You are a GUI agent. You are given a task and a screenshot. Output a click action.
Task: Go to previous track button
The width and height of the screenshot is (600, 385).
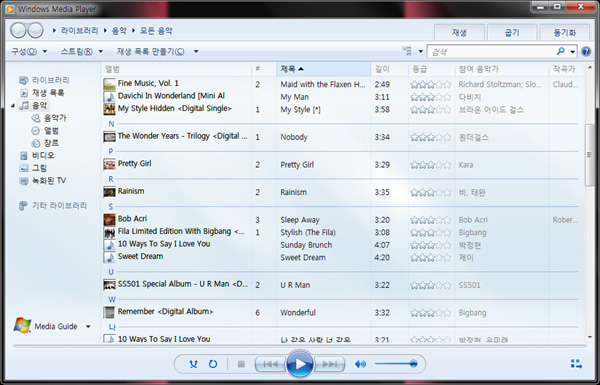pyautogui.click(x=271, y=364)
